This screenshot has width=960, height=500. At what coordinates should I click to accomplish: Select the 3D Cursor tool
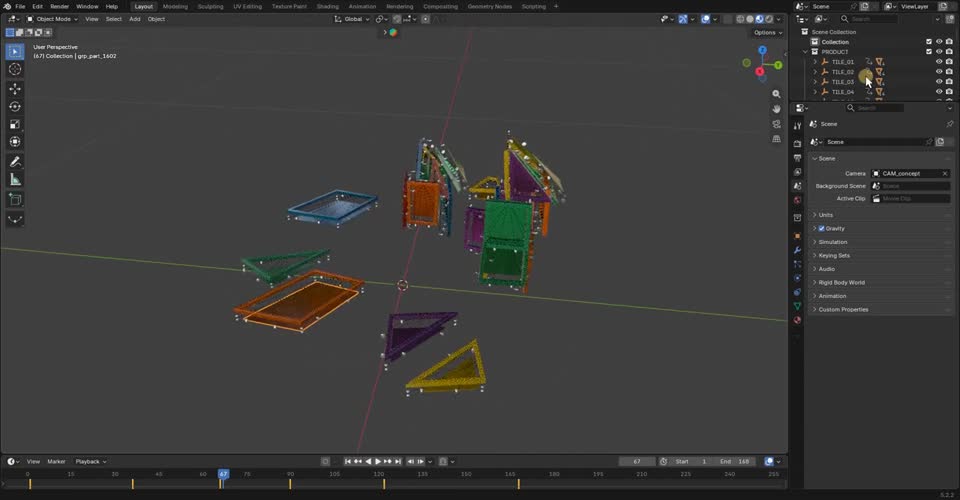pyautogui.click(x=15, y=69)
